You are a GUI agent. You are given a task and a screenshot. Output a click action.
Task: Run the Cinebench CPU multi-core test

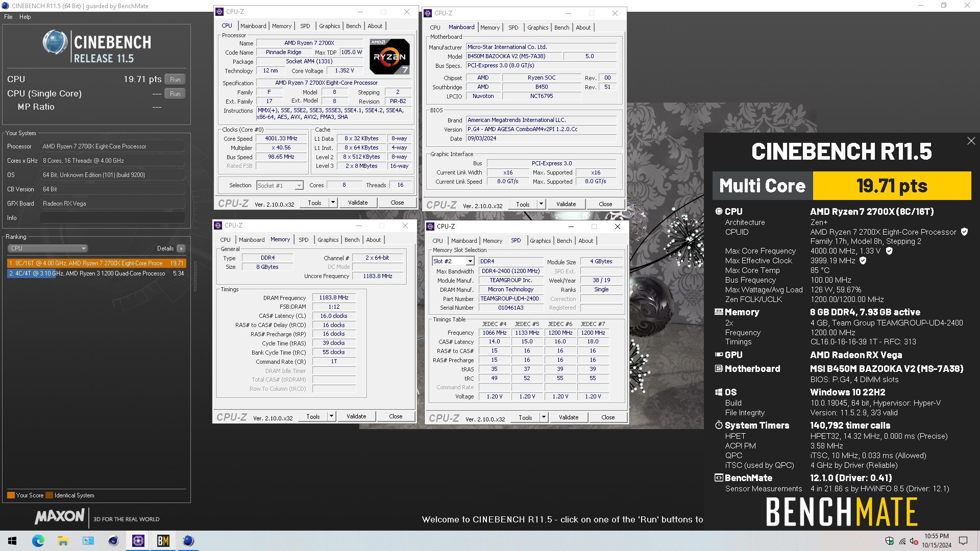pos(175,79)
